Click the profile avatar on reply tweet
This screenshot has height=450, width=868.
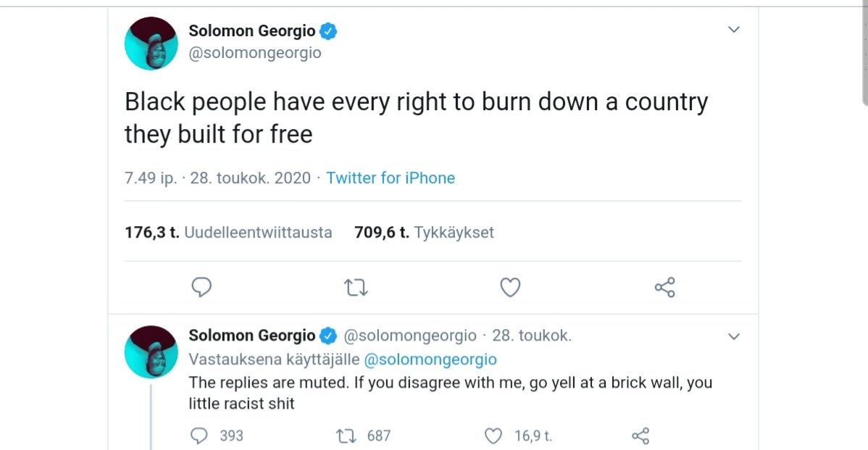click(151, 351)
